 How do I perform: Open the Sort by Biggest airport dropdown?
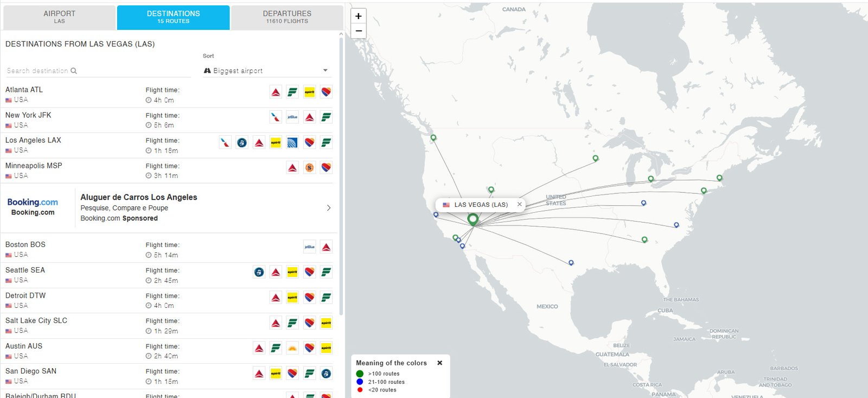click(x=266, y=71)
